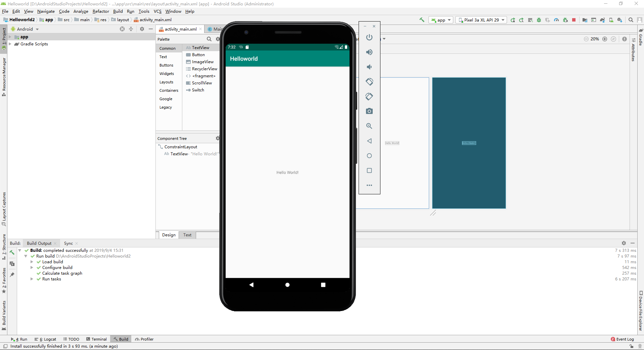Click the emulator power button
The image size is (644, 350).
369,37
